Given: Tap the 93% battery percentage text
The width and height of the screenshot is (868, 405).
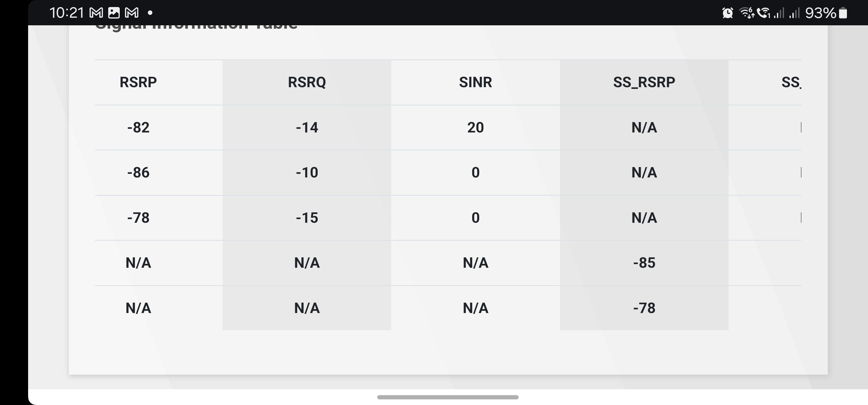Looking at the screenshot, I should pyautogui.click(x=820, y=13).
